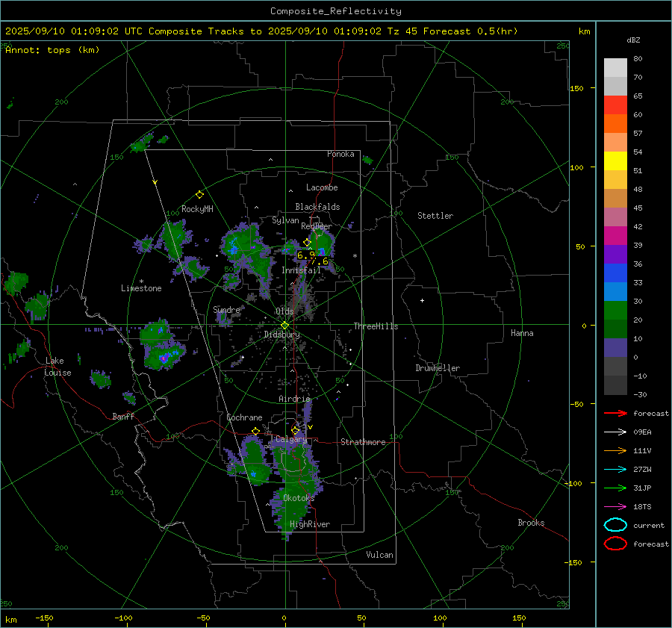Click the red forecast arrow legend icon

615,413
